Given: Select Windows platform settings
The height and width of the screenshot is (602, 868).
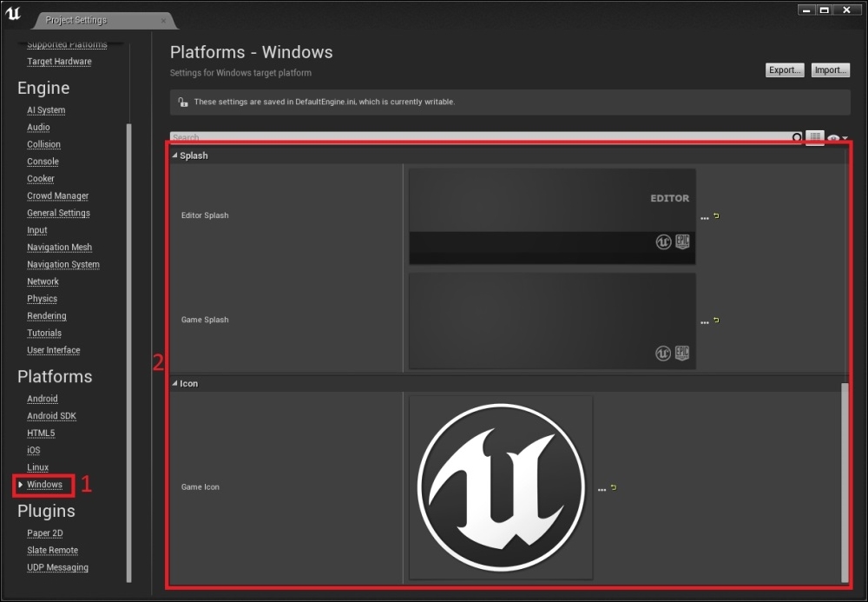Looking at the screenshot, I should tap(44, 485).
